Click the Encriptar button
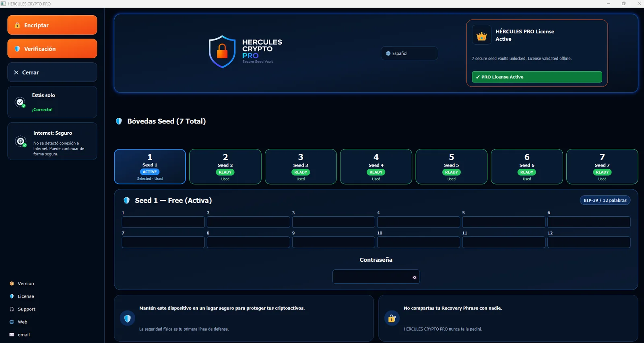Screen dimensions: 644x343 (x=52, y=25)
